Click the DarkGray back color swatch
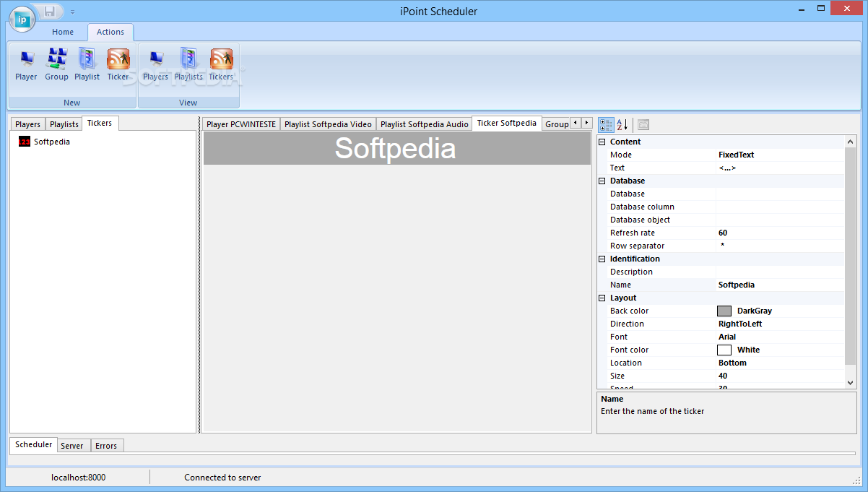 tap(724, 311)
